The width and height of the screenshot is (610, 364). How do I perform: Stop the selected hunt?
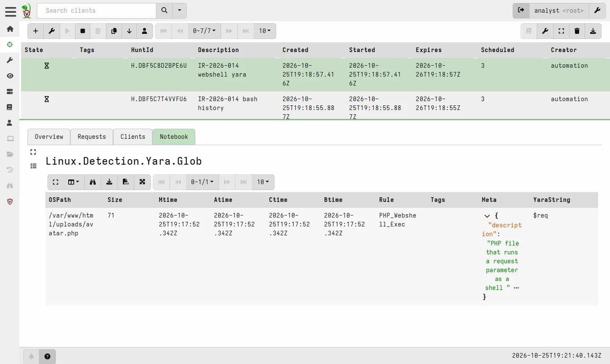coord(83,31)
